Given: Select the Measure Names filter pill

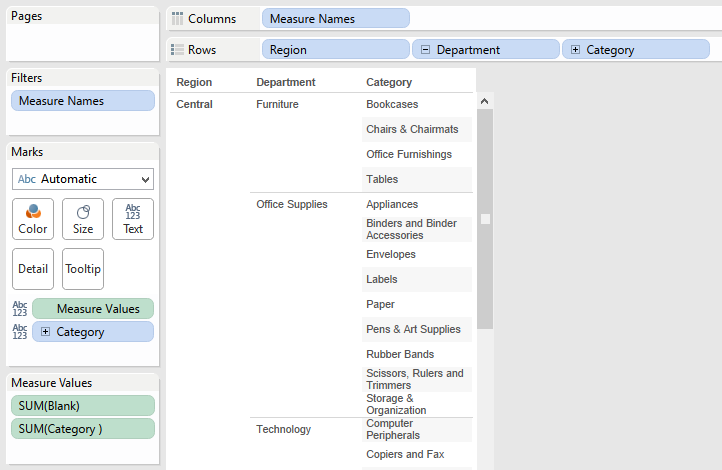Looking at the screenshot, I should point(83,101).
